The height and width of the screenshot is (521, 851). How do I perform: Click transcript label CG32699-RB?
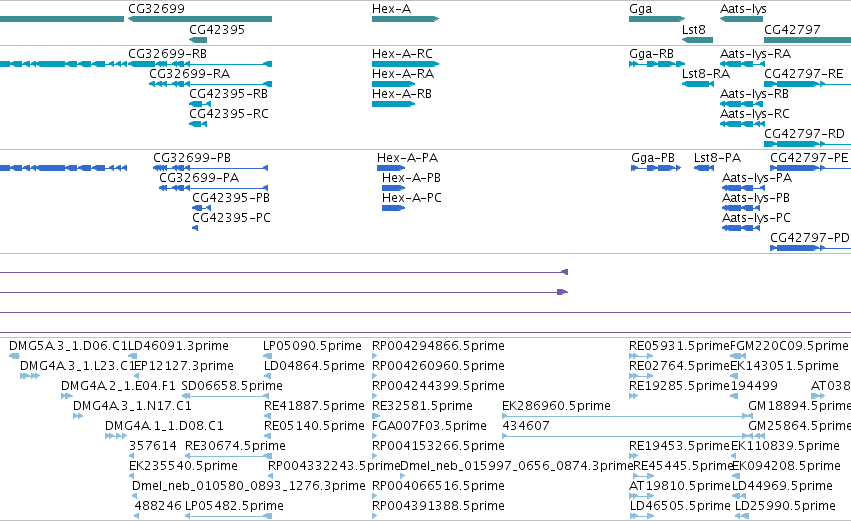167,54
